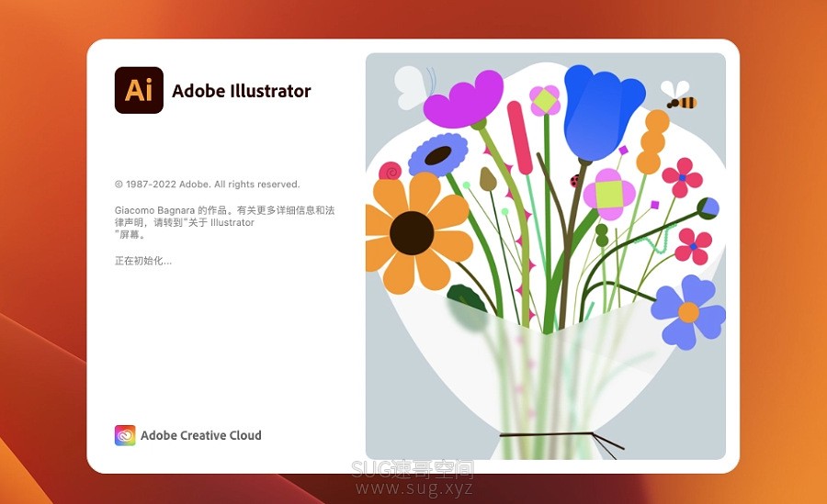Image resolution: width=827 pixels, height=504 pixels.
Task: Click the "Adobe Illustrator" title text
Action: [x=242, y=91]
